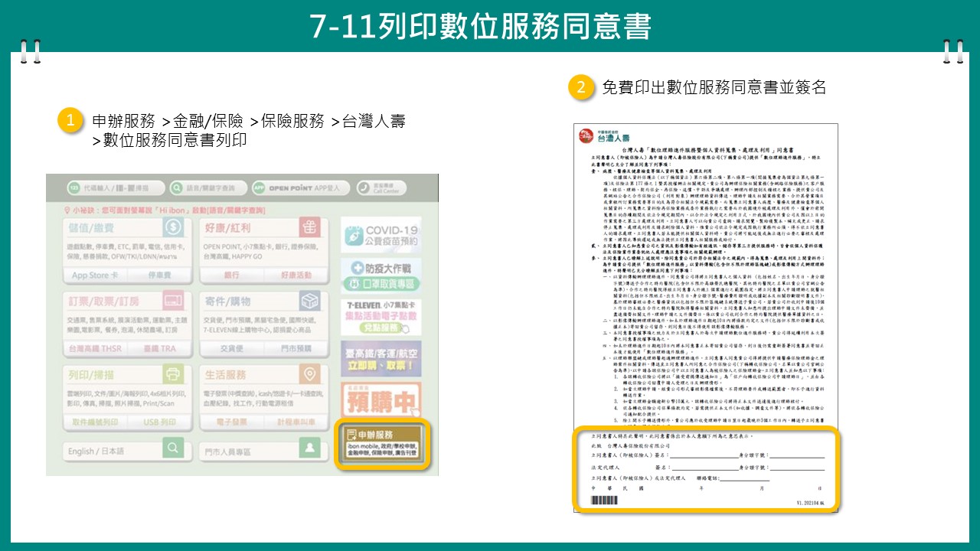Choose the 好康活動 button
Image resolution: width=980 pixels, height=551 pixels.
click(x=296, y=275)
